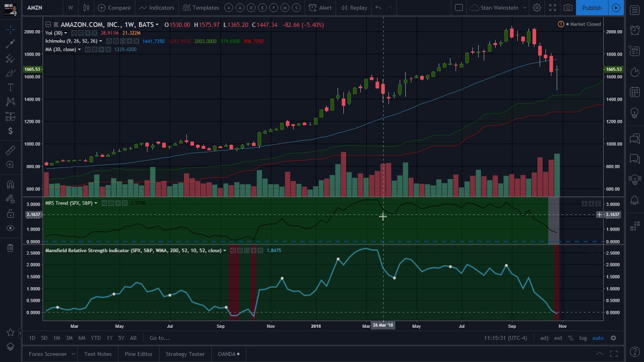
Task: Open the Indicators dialog
Action: (x=156, y=8)
